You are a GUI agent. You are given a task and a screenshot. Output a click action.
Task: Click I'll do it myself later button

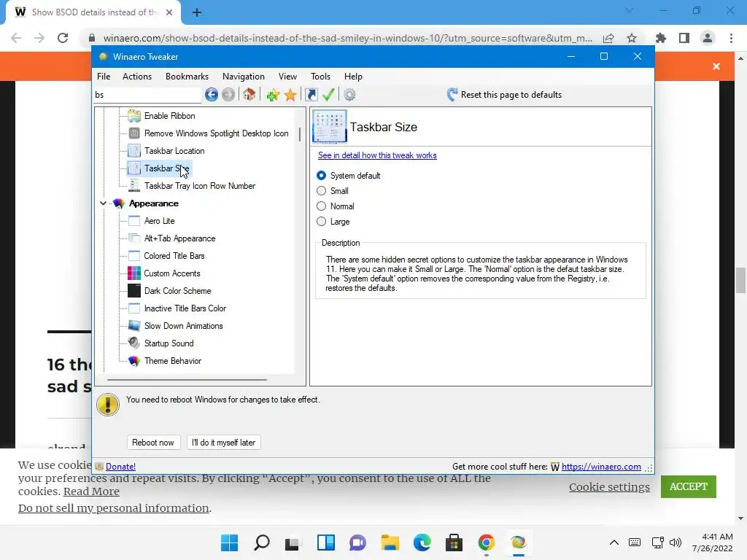click(x=223, y=443)
